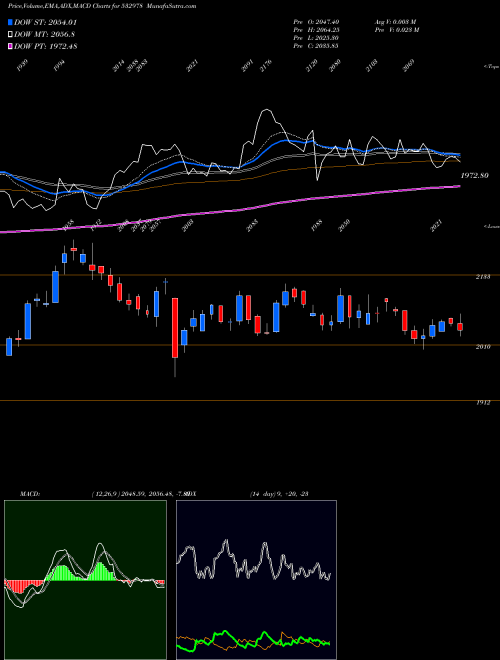The width and height of the screenshot is (500, 660).
Task: Click inside the green MACD histogram panel
Action: 85,580
